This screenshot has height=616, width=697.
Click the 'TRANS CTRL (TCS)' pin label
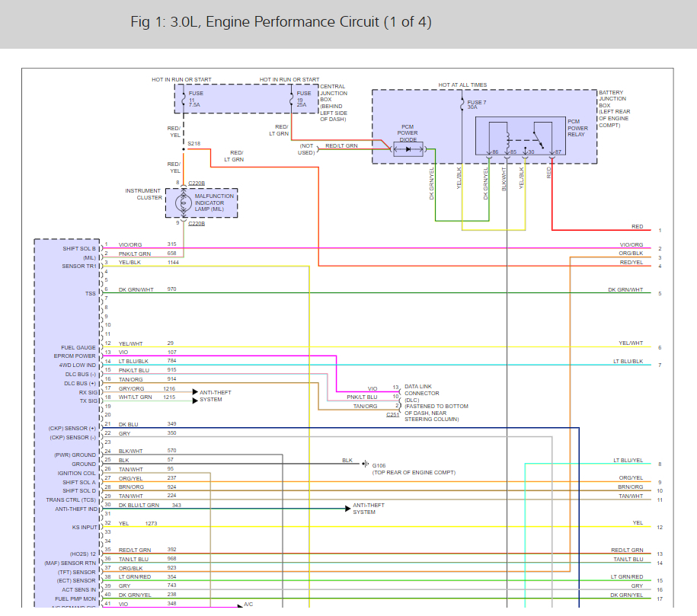(x=71, y=500)
